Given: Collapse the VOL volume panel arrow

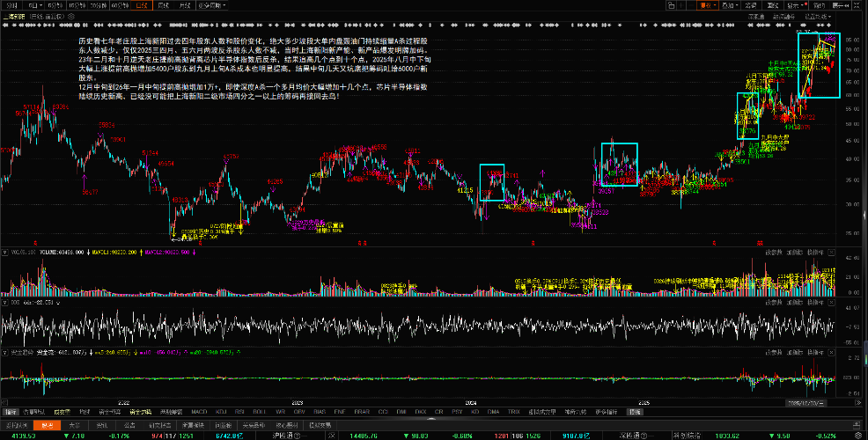Looking at the screenshot, I should (x=5, y=253).
